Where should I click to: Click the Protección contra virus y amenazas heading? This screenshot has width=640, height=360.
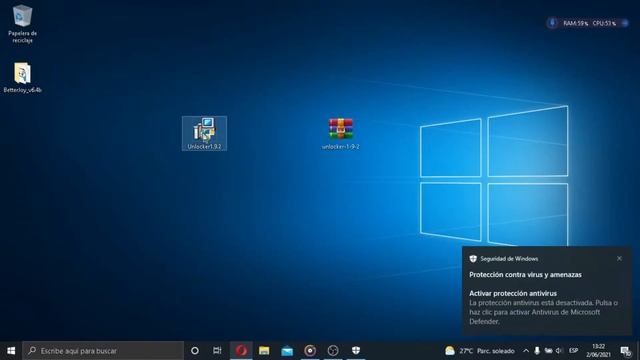click(x=525, y=275)
